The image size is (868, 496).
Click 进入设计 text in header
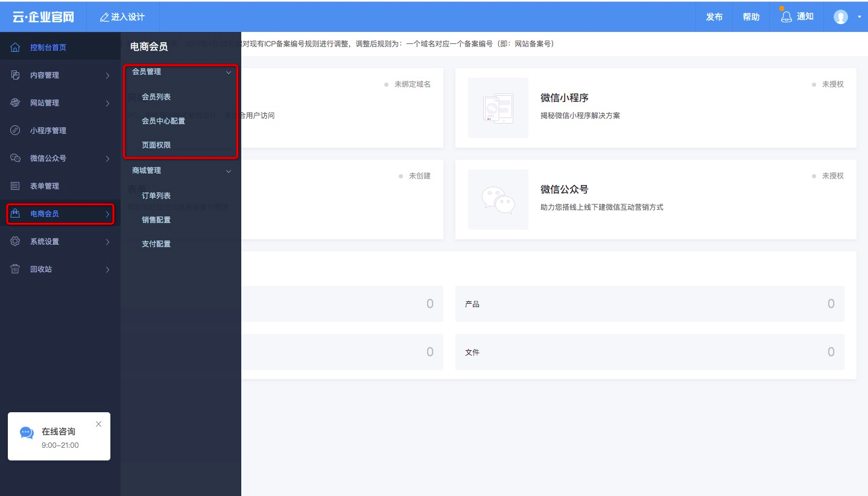pyautogui.click(x=128, y=17)
